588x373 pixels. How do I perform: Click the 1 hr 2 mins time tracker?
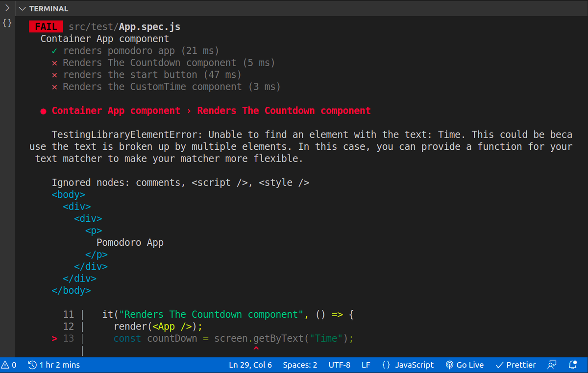point(54,365)
